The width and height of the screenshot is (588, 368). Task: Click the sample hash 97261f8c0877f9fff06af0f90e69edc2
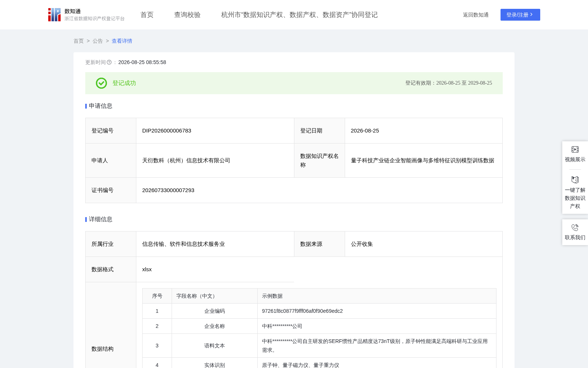tap(302, 311)
